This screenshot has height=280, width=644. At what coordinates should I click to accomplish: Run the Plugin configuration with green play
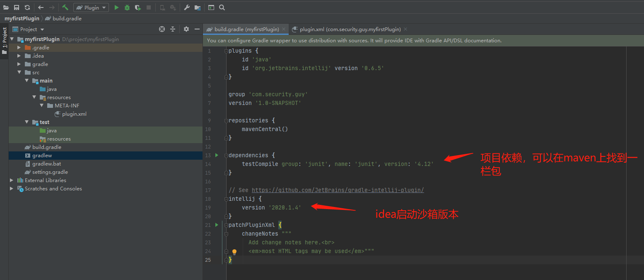[116, 7]
